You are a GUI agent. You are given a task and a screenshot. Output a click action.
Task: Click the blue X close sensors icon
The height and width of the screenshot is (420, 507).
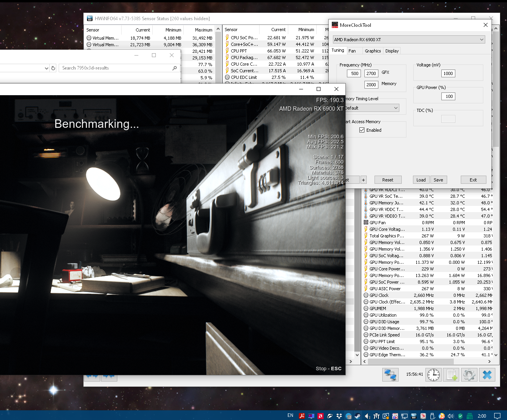[x=487, y=375]
